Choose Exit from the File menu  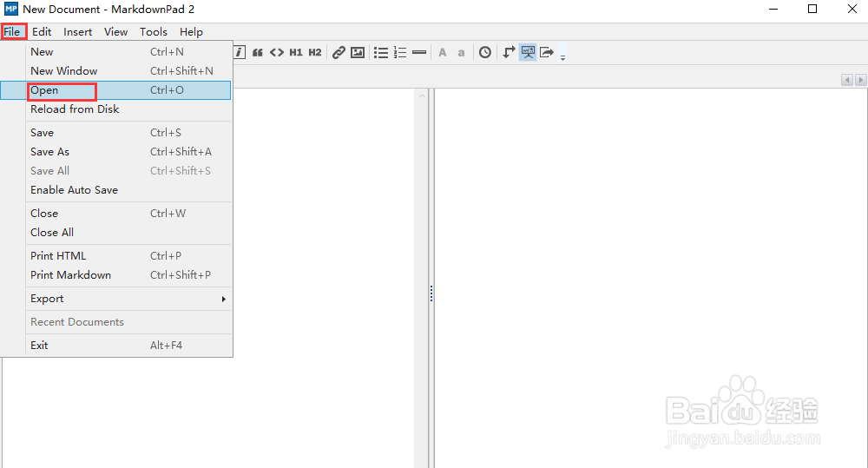[x=115, y=345]
